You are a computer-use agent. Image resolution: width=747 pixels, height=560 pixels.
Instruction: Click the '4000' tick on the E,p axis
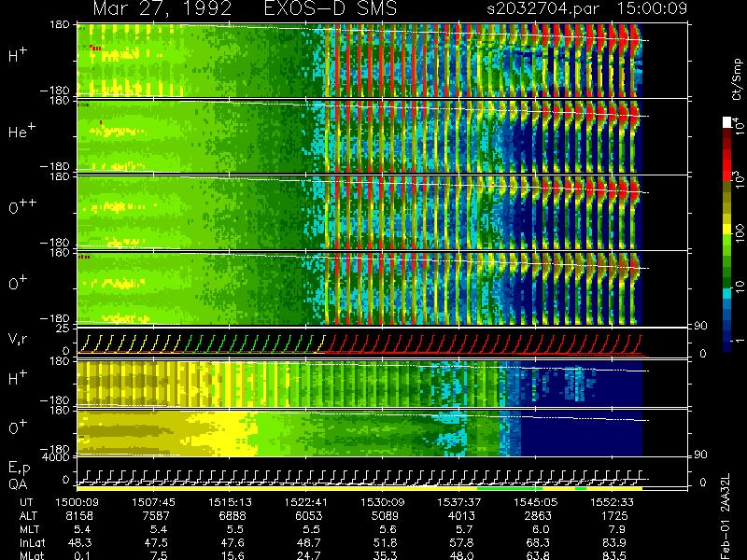point(58,457)
